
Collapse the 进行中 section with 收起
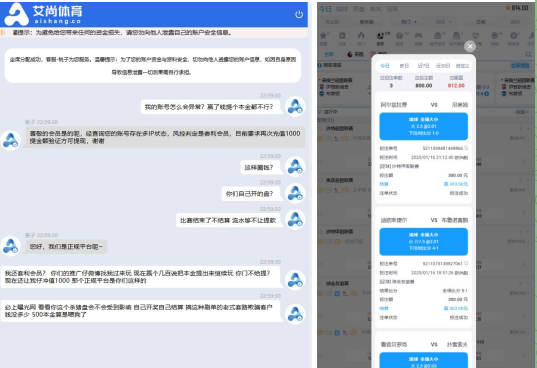point(522,112)
